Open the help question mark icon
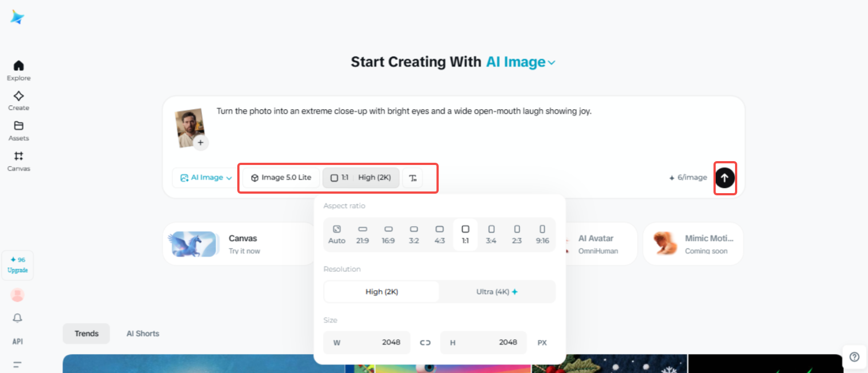The height and width of the screenshot is (373, 868). 854,357
